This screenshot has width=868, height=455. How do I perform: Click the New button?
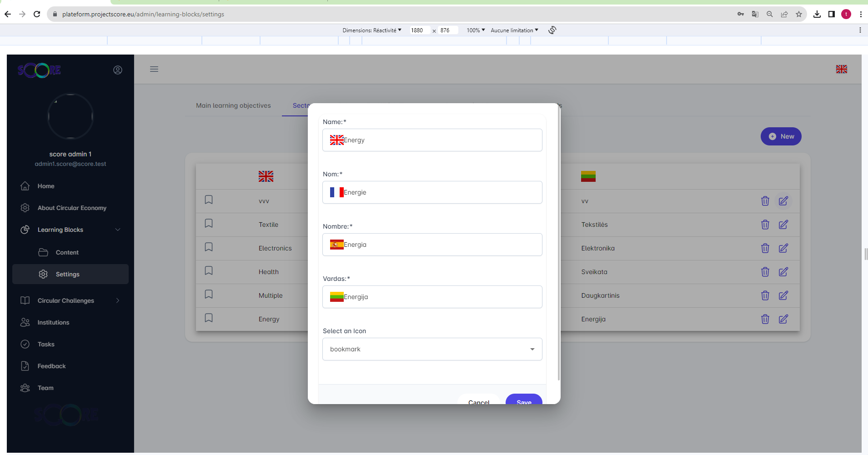pos(781,136)
